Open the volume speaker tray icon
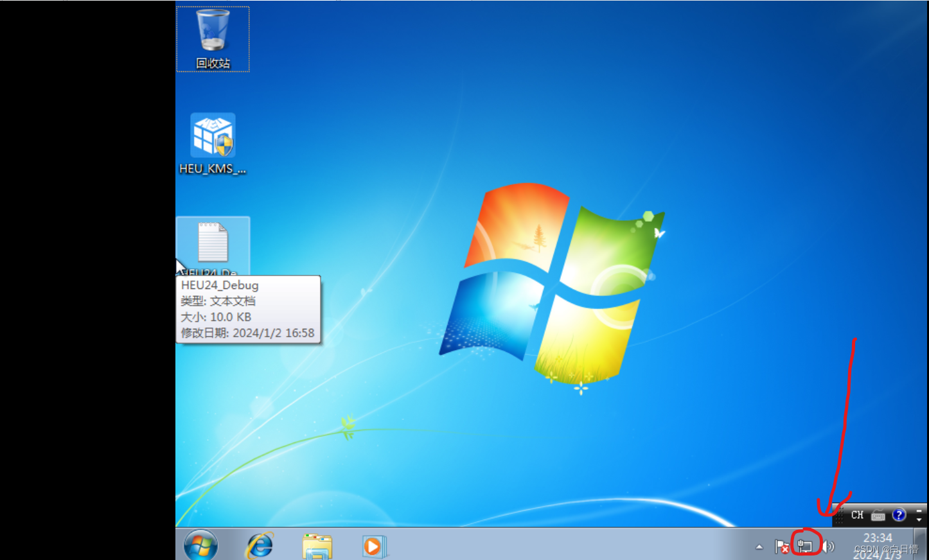 pos(829,547)
